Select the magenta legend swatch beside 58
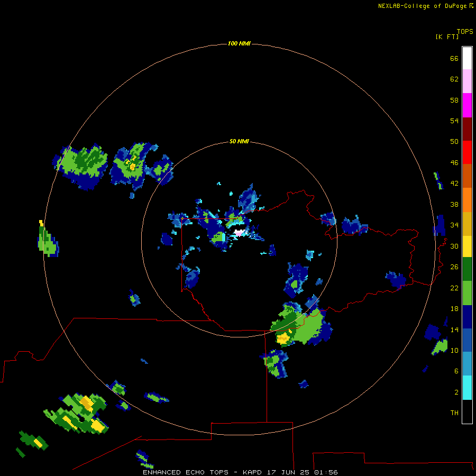This screenshot has height=476, width=476. pyautogui.click(x=467, y=105)
